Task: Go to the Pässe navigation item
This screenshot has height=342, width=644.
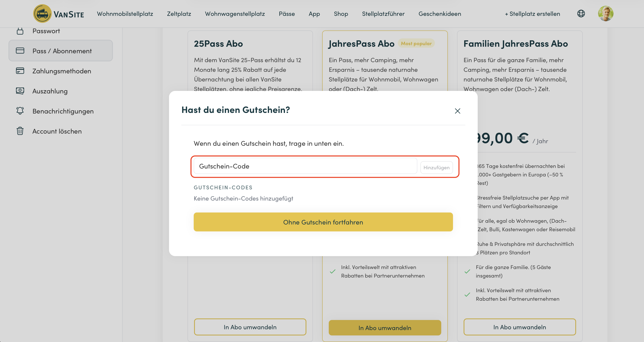Action: point(287,14)
